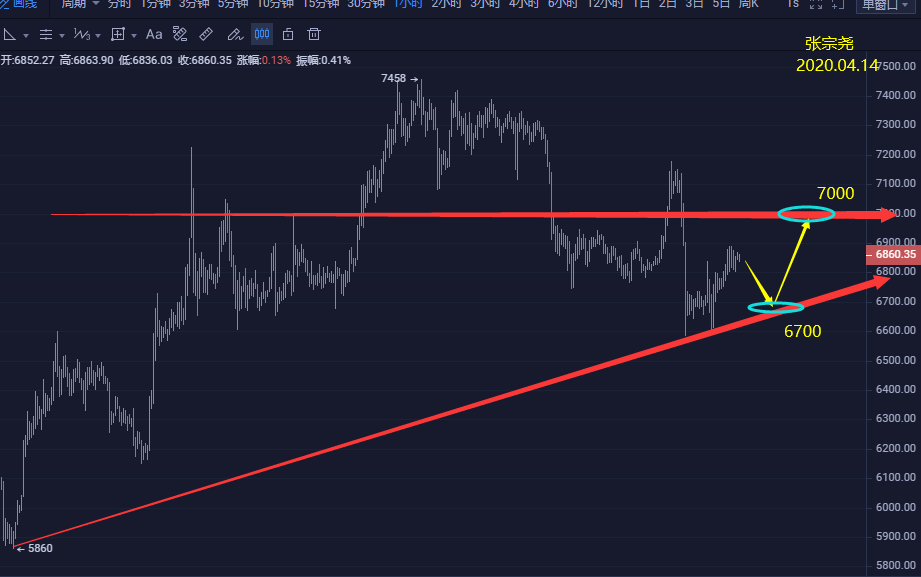Click the 低:6836.03 low value

(146, 61)
